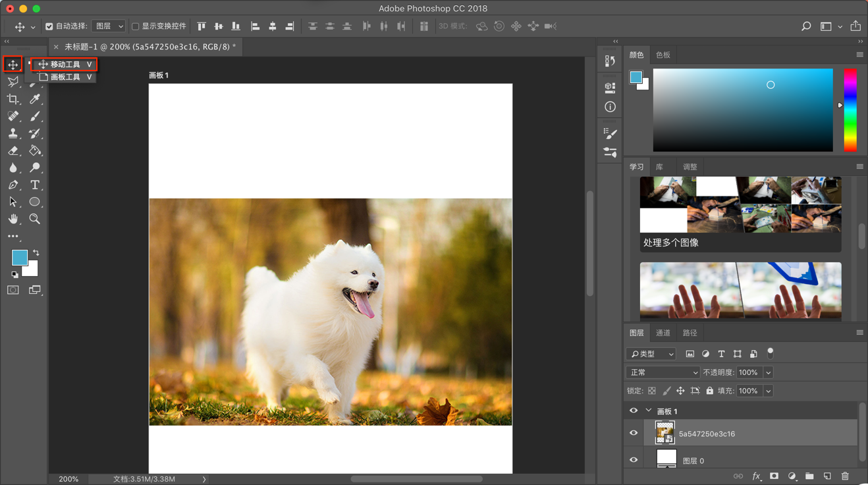Switch to the 通道 tab
Image resolution: width=868 pixels, height=485 pixels.
click(663, 333)
